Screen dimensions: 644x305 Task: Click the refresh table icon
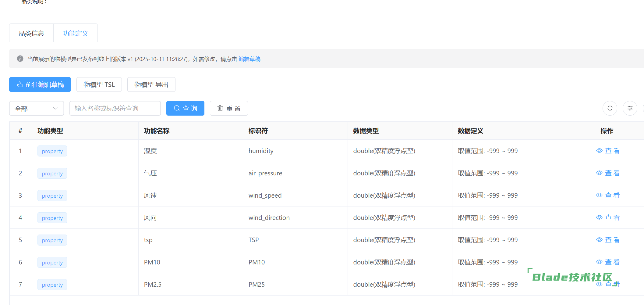[610, 108]
